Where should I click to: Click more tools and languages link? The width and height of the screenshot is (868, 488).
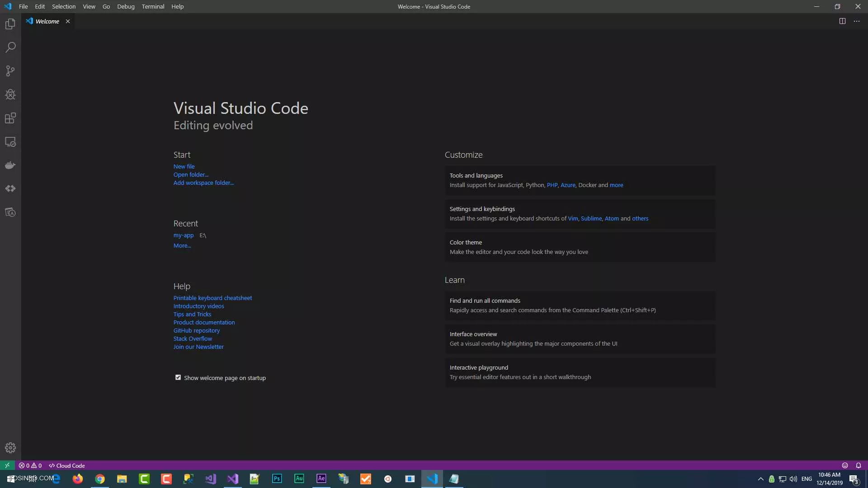click(616, 185)
